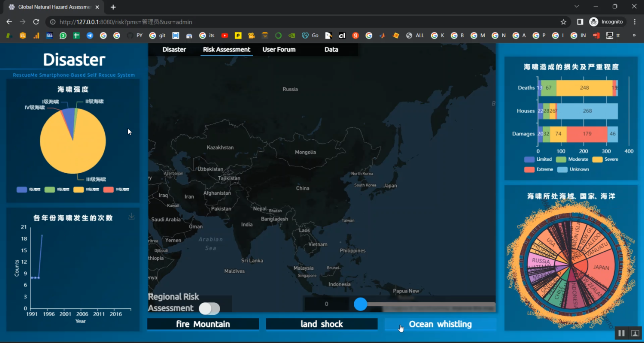The width and height of the screenshot is (644, 343).
Task: Click the download icon on the line chart
Action: pos(131,217)
